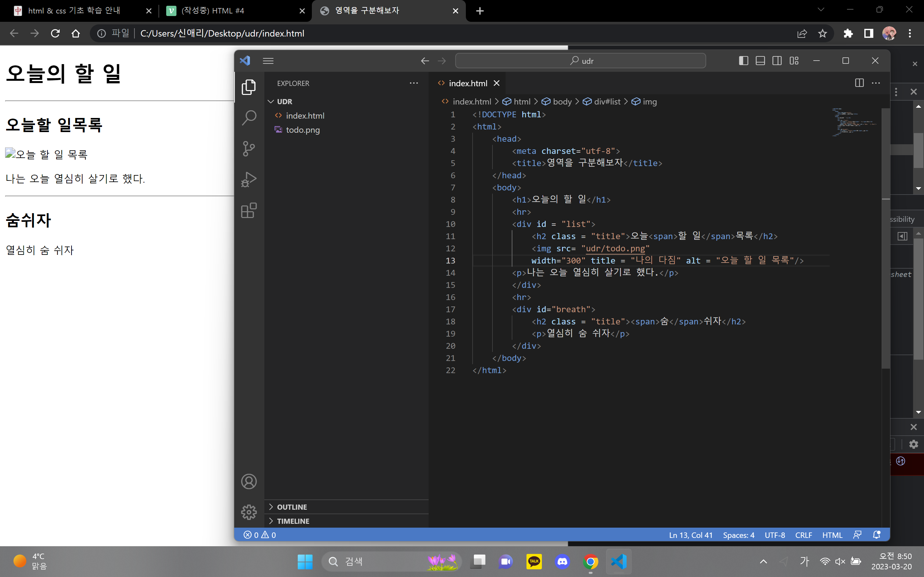
Task: Open the VS Code hamburger menu
Action: tap(268, 61)
